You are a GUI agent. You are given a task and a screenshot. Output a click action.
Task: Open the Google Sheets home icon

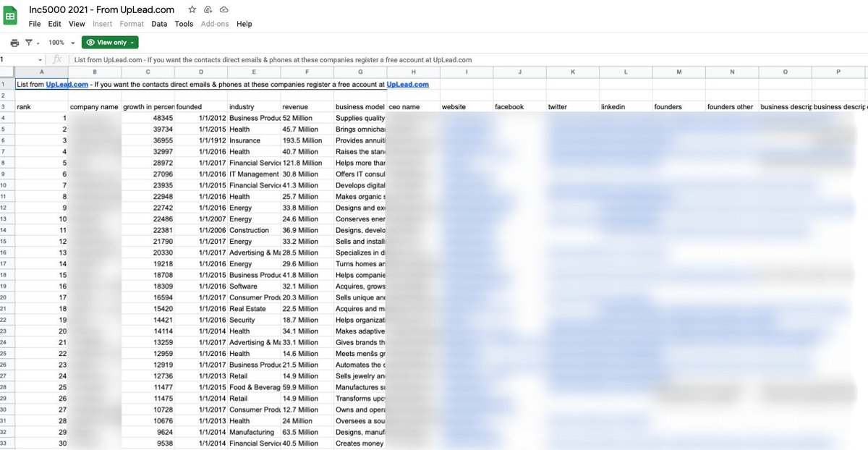(11, 14)
